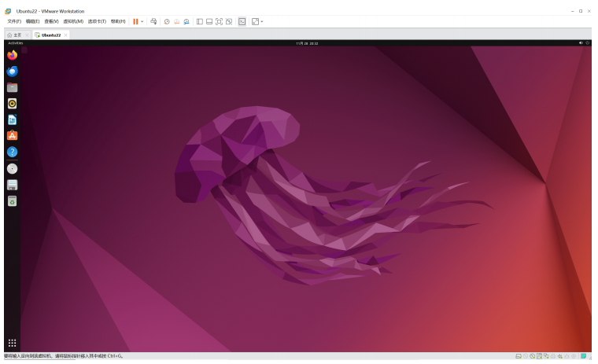
Task: Open the Help icon in the dock
Action: pos(13,152)
